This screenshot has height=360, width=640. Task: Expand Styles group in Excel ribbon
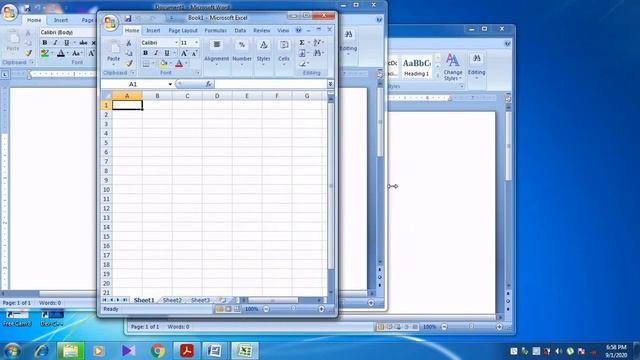pyautogui.click(x=263, y=53)
